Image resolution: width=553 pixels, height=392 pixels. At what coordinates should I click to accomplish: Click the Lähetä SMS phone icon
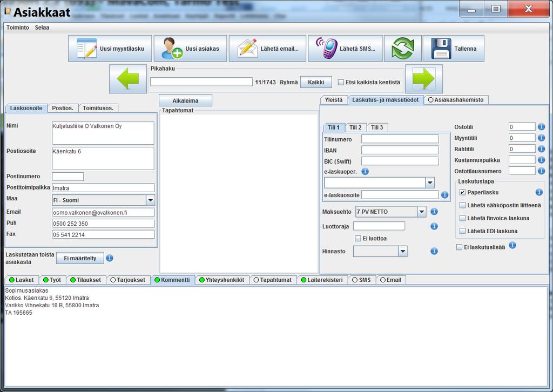point(326,48)
